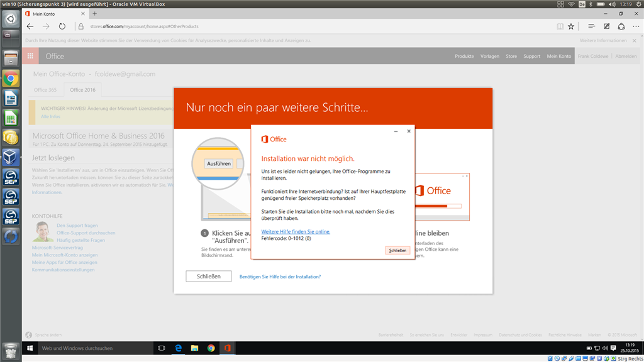Open the Windows Action Center notifications icon
The height and width of the screenshot is (362, 644).
click(x=613, y=348)
